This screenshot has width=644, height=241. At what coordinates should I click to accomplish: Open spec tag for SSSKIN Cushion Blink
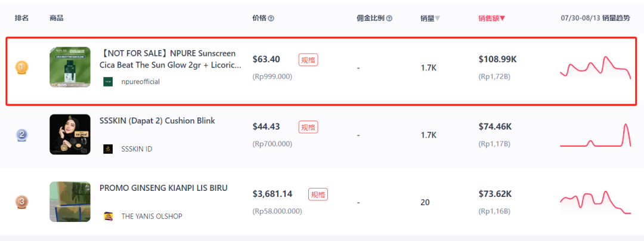308,127
